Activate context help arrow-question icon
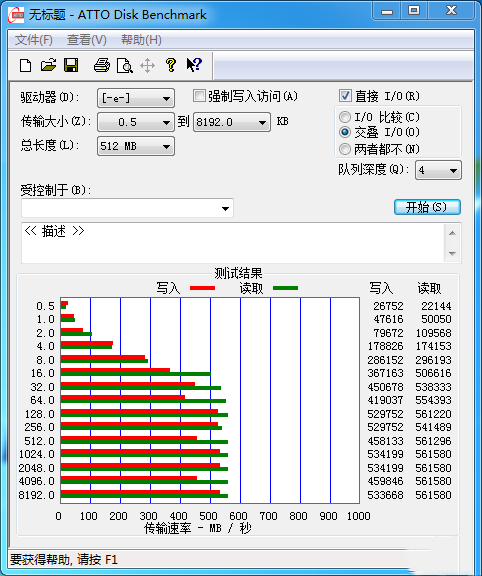Screen dimensions: 482x576 (194, 65)
